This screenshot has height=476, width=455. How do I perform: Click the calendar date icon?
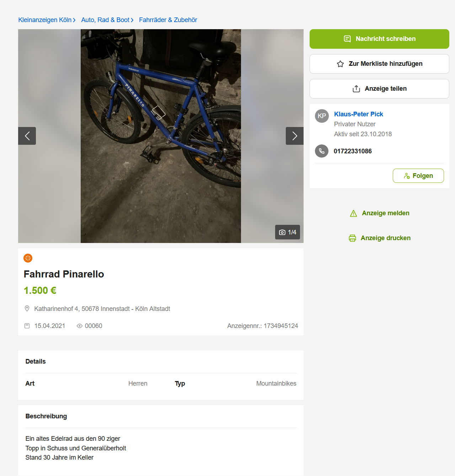(x=27, y=326)
